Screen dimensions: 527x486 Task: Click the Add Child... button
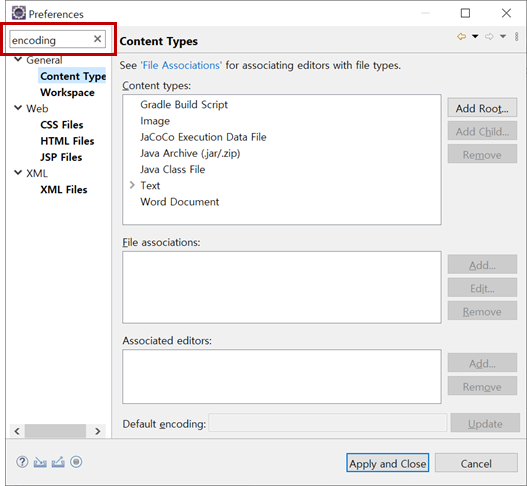coord(482,131)
